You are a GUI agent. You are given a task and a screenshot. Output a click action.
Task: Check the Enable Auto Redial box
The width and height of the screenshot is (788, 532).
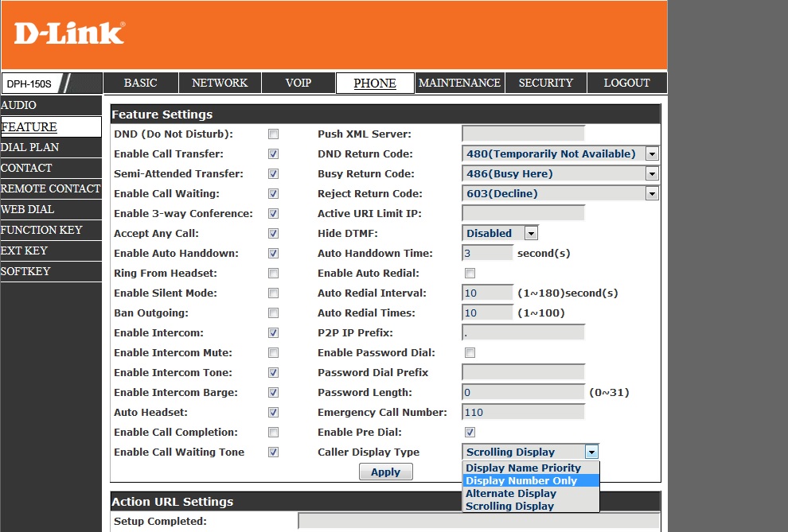pyautogui.click(x=470, y=274)
